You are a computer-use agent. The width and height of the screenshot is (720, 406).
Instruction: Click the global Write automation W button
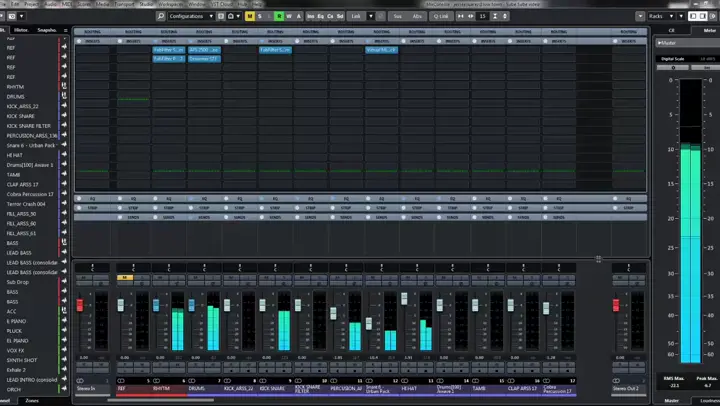pos(289,16)
